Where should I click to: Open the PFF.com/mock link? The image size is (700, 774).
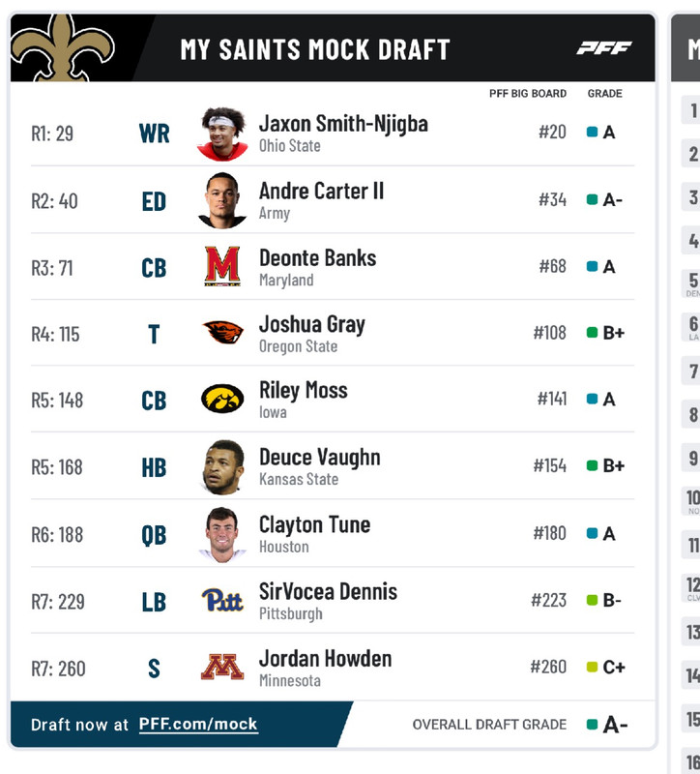pyautogui.click(x=198, y=724)
